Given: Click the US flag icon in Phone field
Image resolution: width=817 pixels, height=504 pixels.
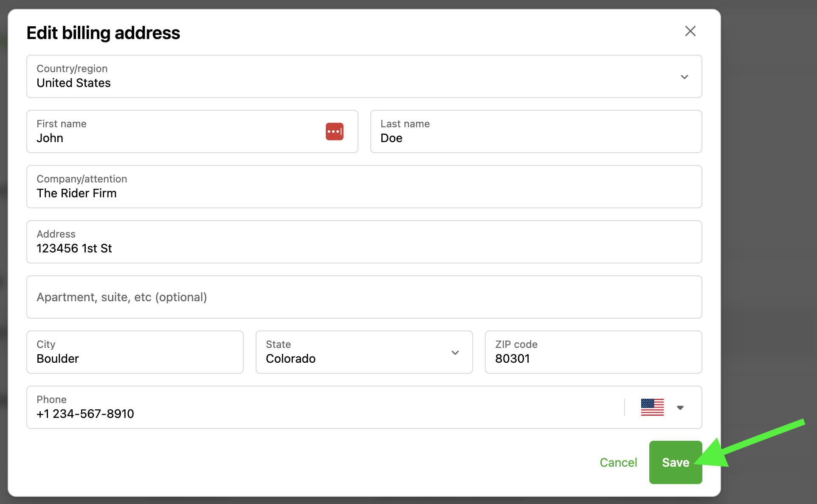Looking at the screenshot, I should (x=652, y=407).
